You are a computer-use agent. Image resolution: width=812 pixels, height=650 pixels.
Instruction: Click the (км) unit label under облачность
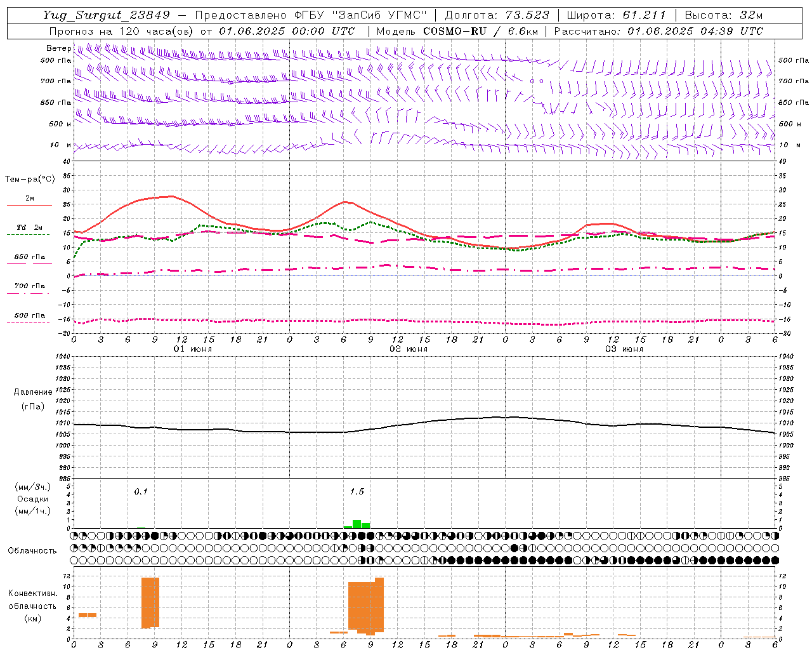[x=33, y=618]
